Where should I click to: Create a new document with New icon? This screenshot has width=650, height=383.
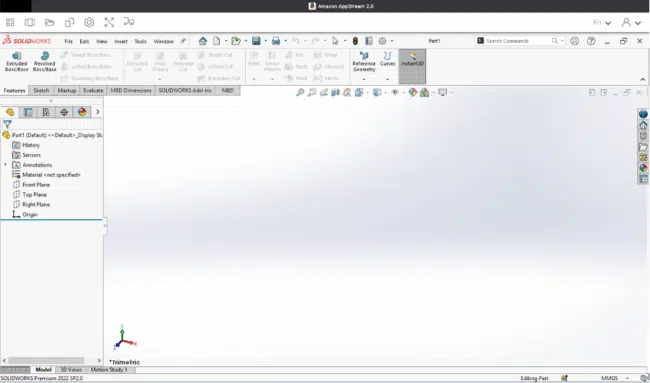click(216, 41)
